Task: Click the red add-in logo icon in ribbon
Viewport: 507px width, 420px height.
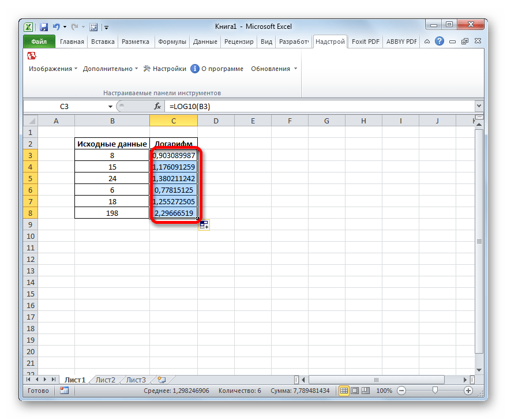Action: (x=32, y=56)
